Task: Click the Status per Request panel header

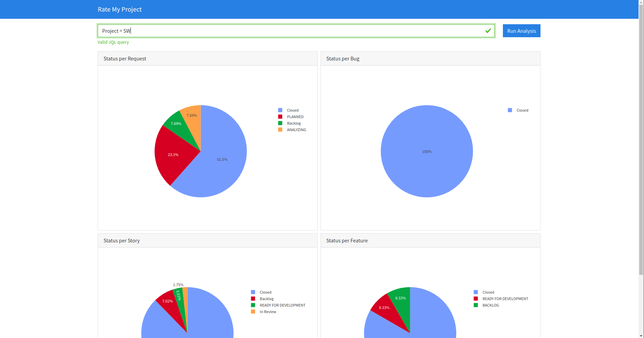Action: click(125, 58)
